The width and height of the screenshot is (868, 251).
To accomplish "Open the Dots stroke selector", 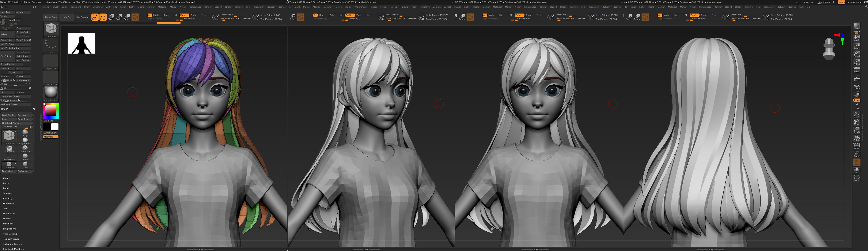I will point(51,46).
